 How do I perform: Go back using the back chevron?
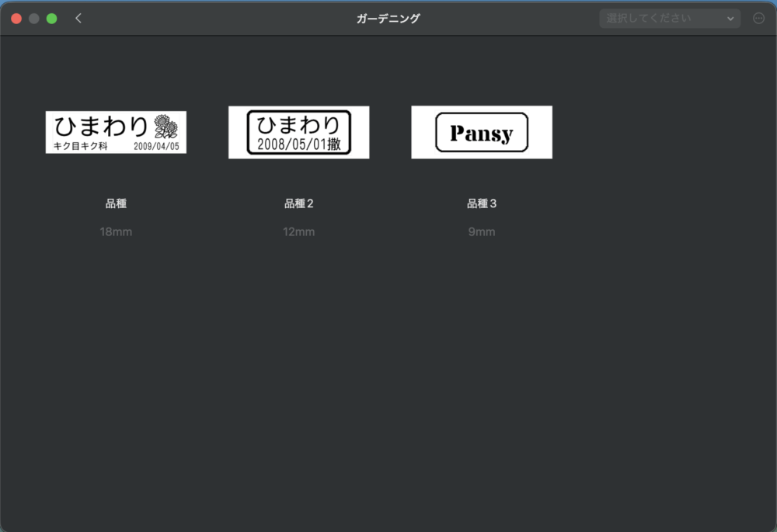(78, 17)
